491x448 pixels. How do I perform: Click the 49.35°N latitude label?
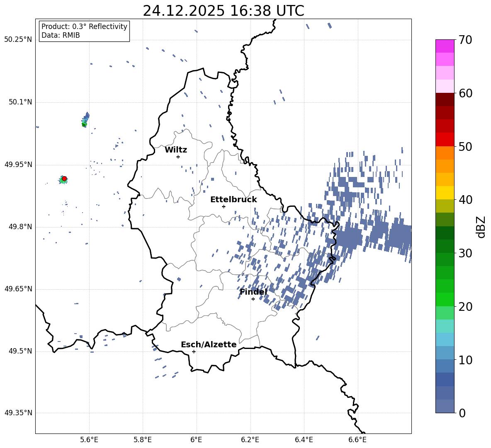[x=18, y=413]
